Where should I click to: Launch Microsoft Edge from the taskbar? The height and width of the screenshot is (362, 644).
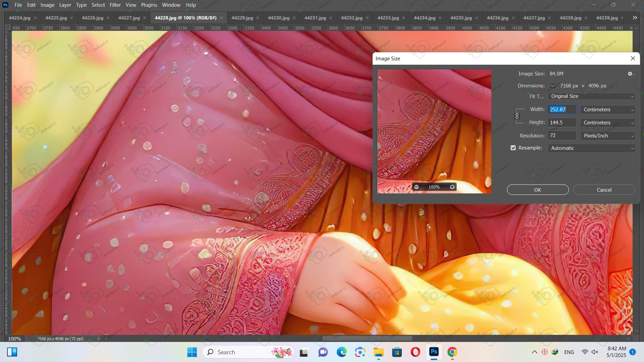coord(342,352)
